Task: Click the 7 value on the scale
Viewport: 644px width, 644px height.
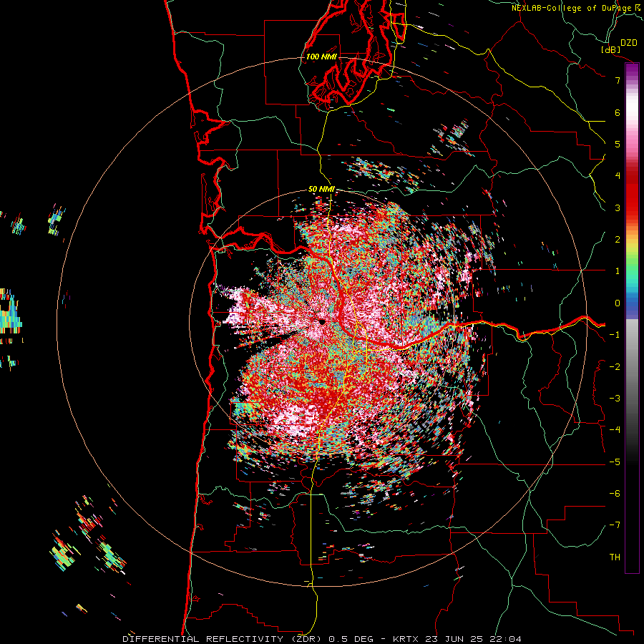Action: pyautogui.click(x=618, y=80)
